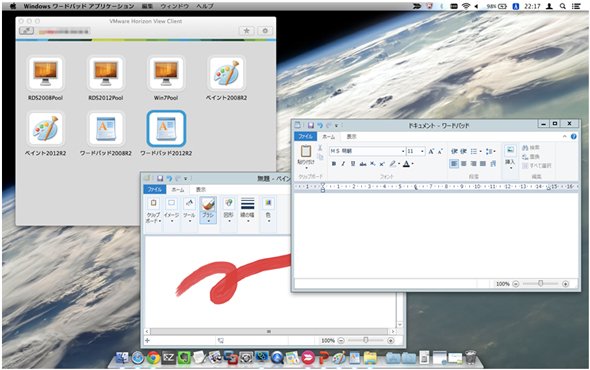Click the WordPad help icon

point(573,137)
